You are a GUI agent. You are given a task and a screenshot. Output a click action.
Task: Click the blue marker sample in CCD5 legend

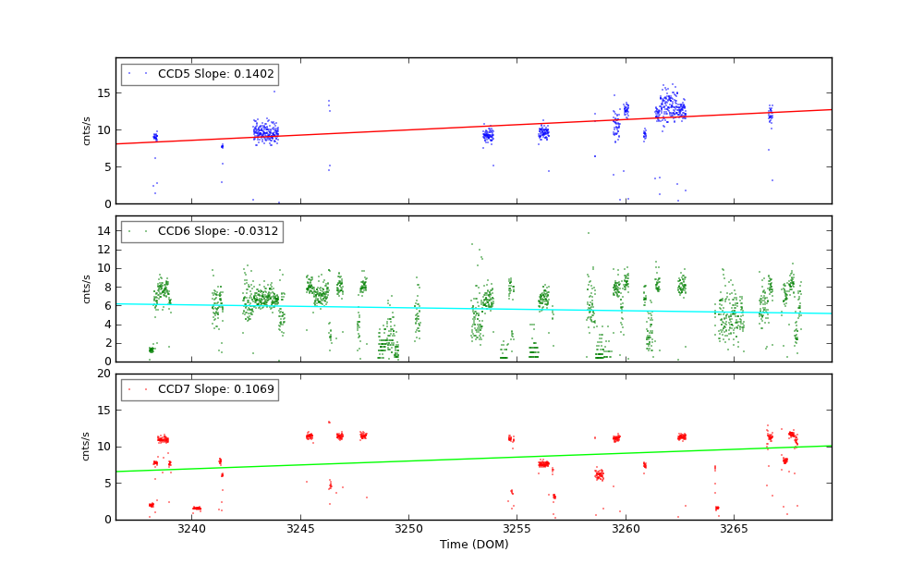click(138, 73)
